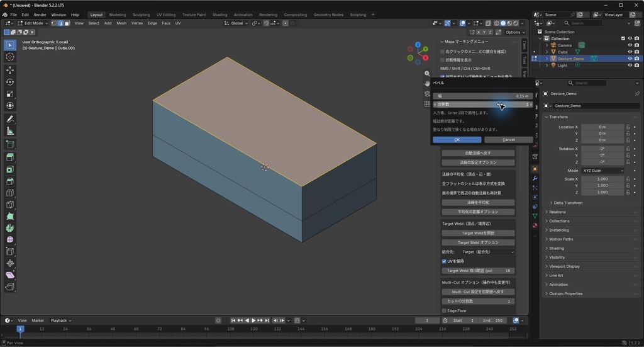
Task: Open the Object Data properties tab
Action: (x=535, y=216)
